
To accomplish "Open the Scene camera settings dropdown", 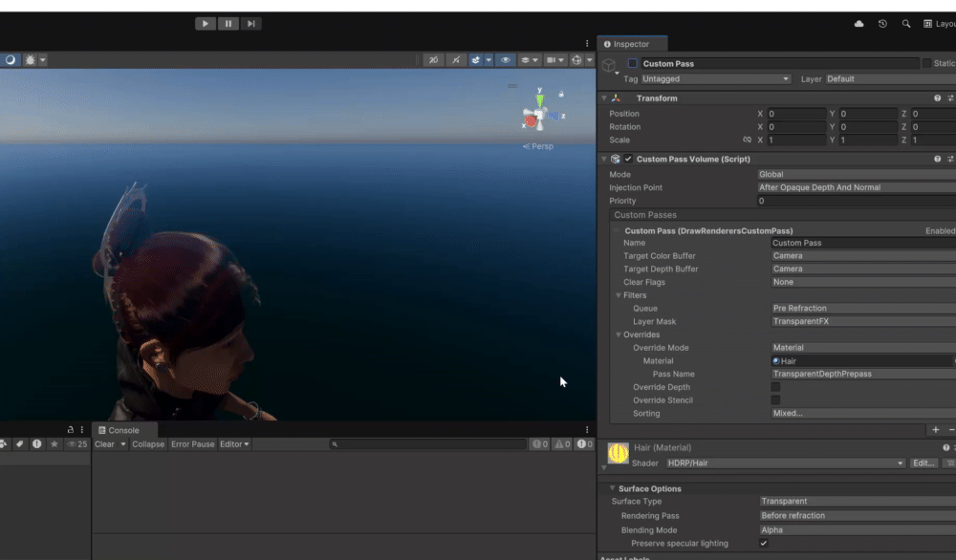I will [x=554, y=59].
